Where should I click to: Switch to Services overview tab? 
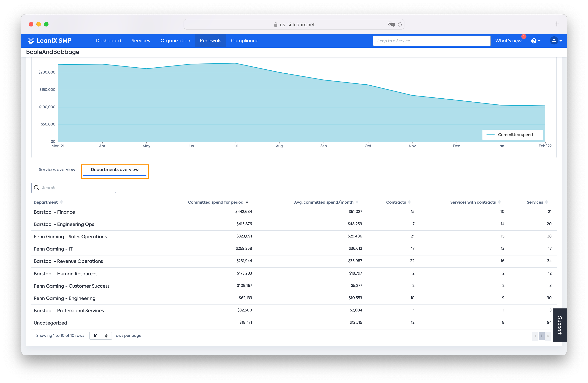[x=57, y=170]
